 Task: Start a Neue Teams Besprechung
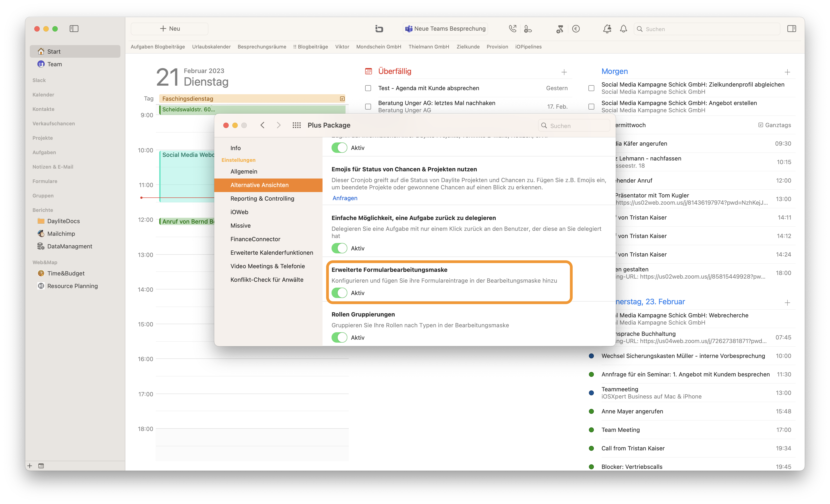[445, 29]
